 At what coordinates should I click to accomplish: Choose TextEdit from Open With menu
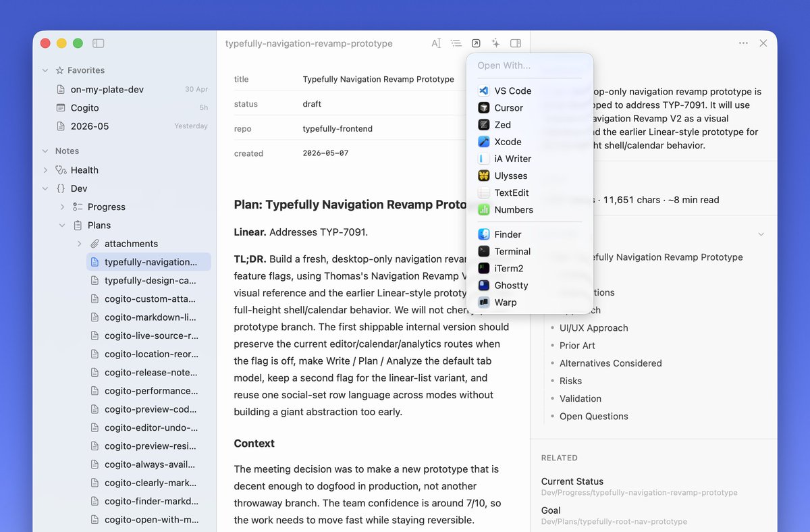[x=530, y=192]
